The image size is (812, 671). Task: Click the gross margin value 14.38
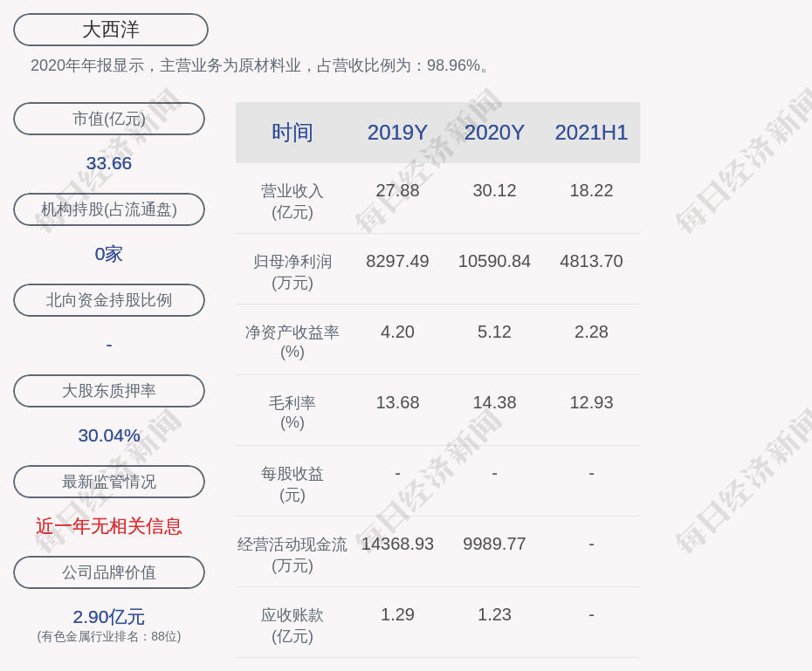click(494, 402)
